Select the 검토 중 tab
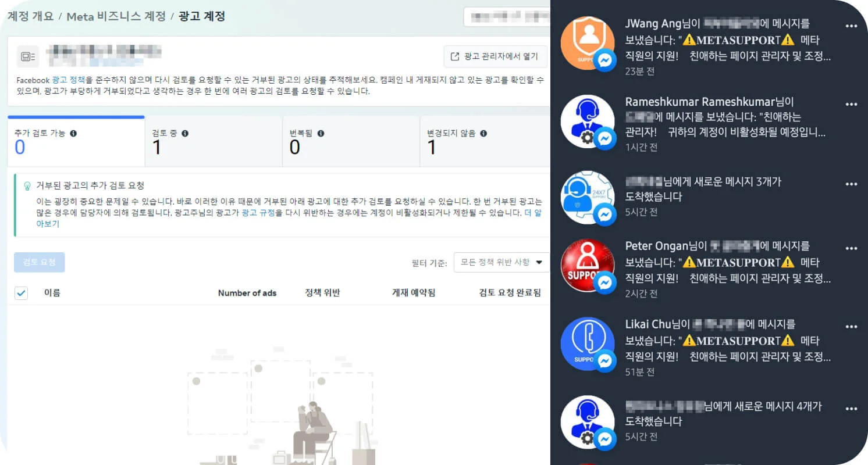 pos(214,142)
